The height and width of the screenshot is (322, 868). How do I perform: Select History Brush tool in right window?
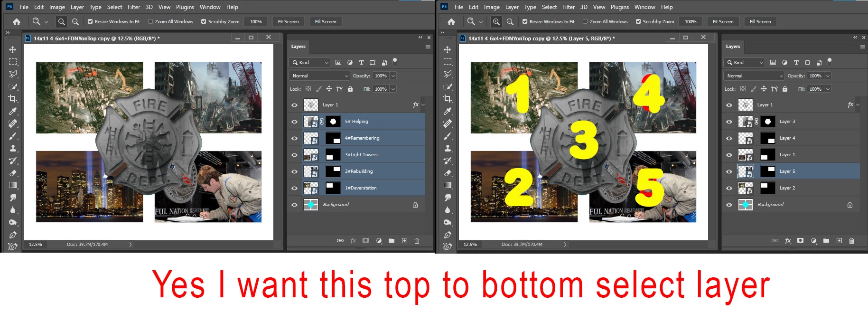[x=448, y=161]
